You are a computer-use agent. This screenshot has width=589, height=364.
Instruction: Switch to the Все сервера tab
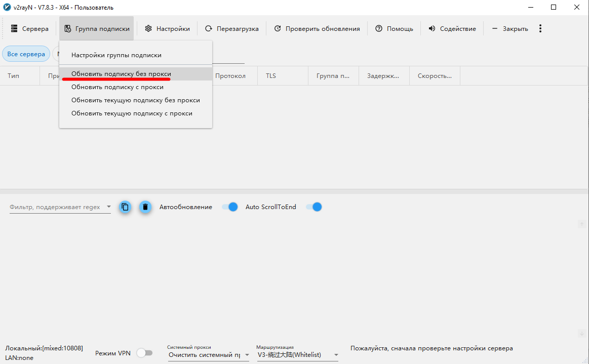[26, 54]
